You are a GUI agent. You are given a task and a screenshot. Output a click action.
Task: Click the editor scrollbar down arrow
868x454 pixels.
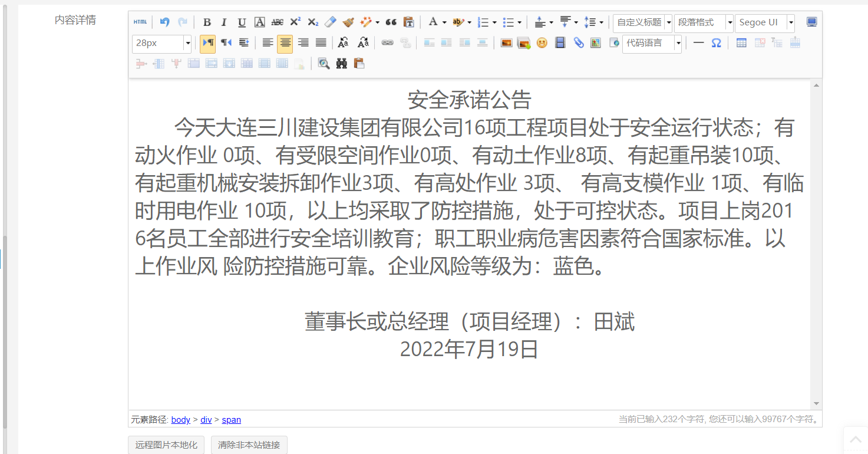(817, 404)
